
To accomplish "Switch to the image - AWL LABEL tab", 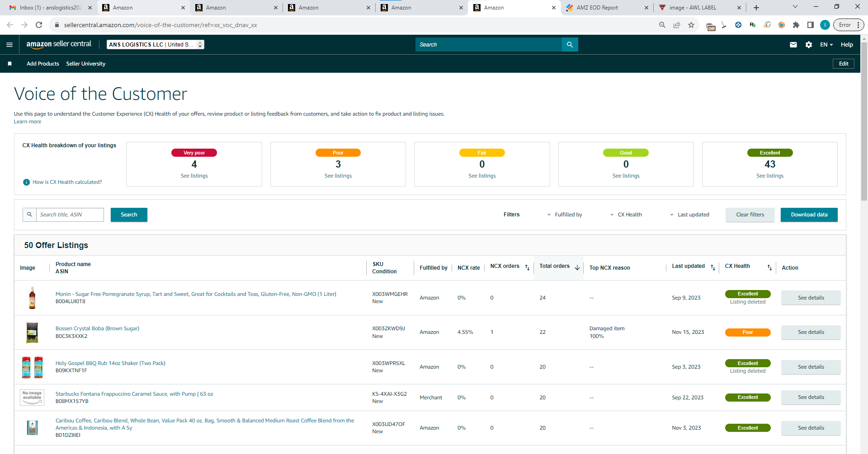I will tap(699, 8).
